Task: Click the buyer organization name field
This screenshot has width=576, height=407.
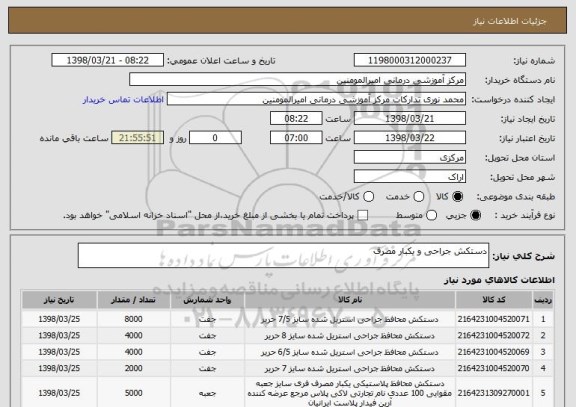Action: coord(298,80)
